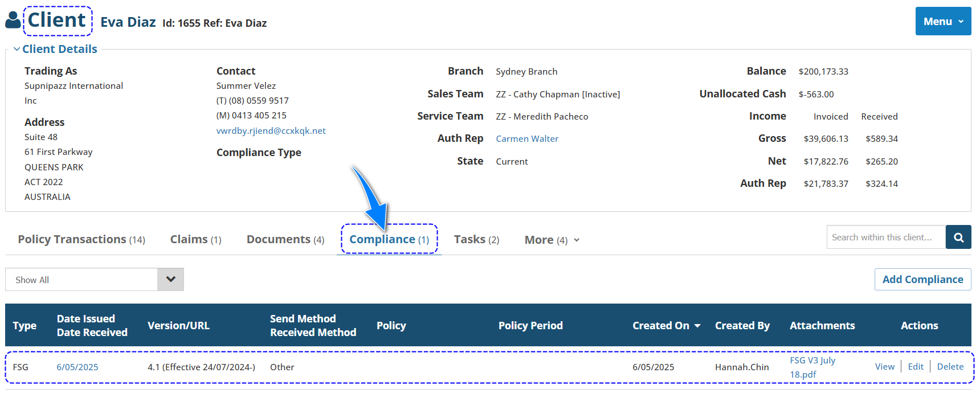This screenshot has width=980, height=393.
Task: Edit the FSG compliance record
Action: [x=916, y=367]
